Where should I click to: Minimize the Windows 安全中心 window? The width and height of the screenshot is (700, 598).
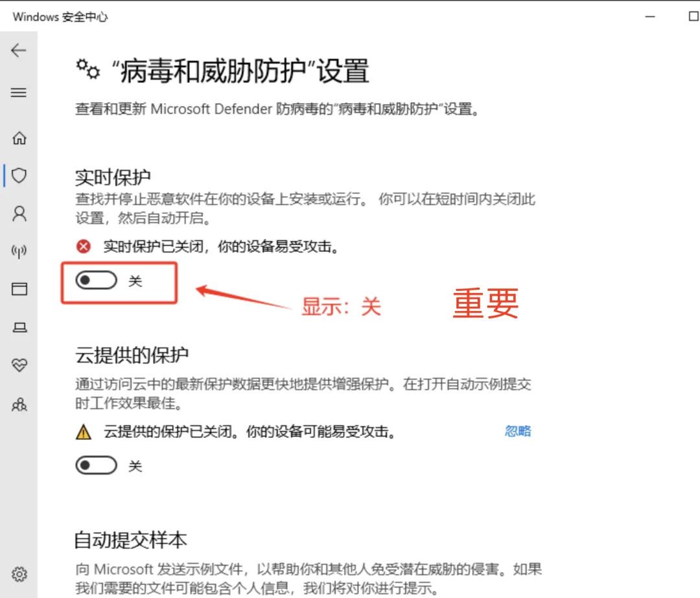pos(650,16)
